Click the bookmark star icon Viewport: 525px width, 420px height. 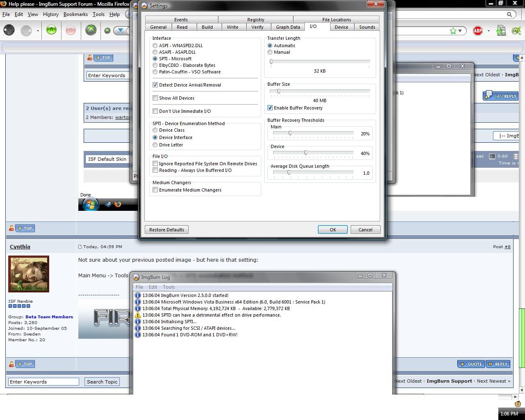click(453, 31)
